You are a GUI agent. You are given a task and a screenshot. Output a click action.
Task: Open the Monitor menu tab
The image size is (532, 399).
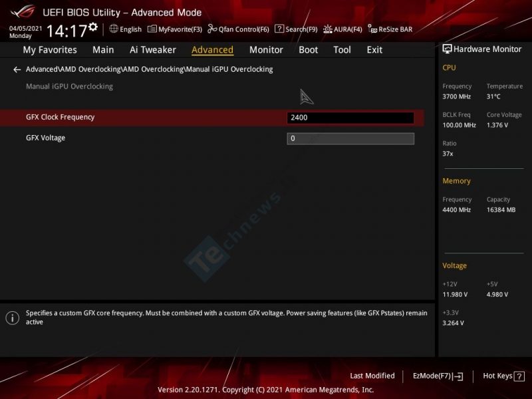point(265,49)
